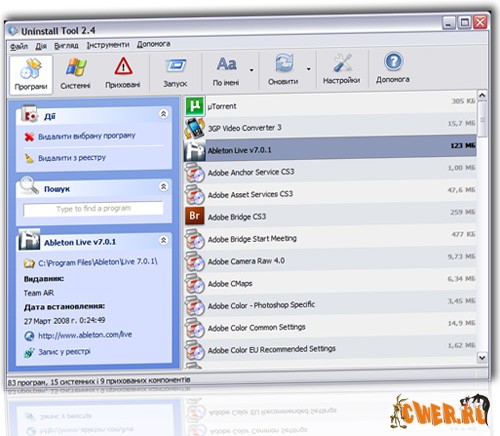Click the Adobe Color Common Settings icon
500x436 pixels.
point(195,328)
